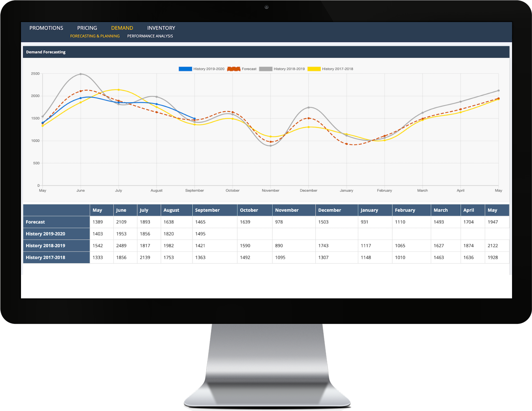This screenshot has width=532, height=411.
Task: Toggle History 2019-2020 blue legend swatch
Action: (185, 69)
